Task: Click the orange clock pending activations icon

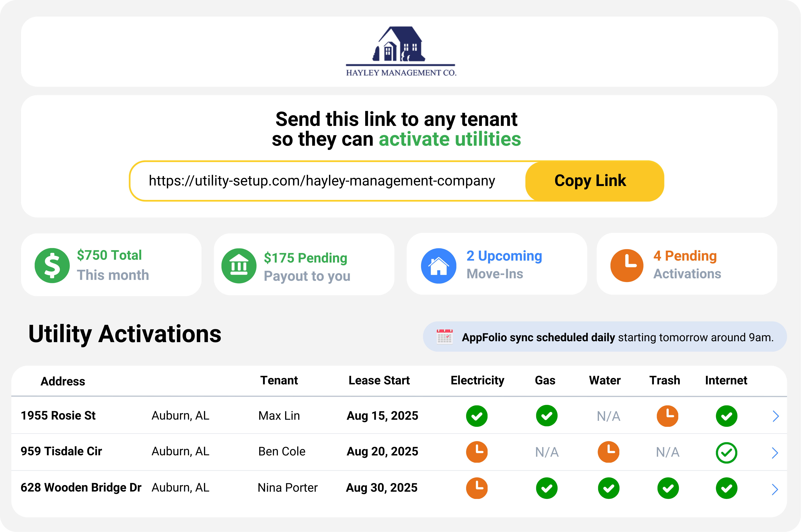Action: click(627, 265)
